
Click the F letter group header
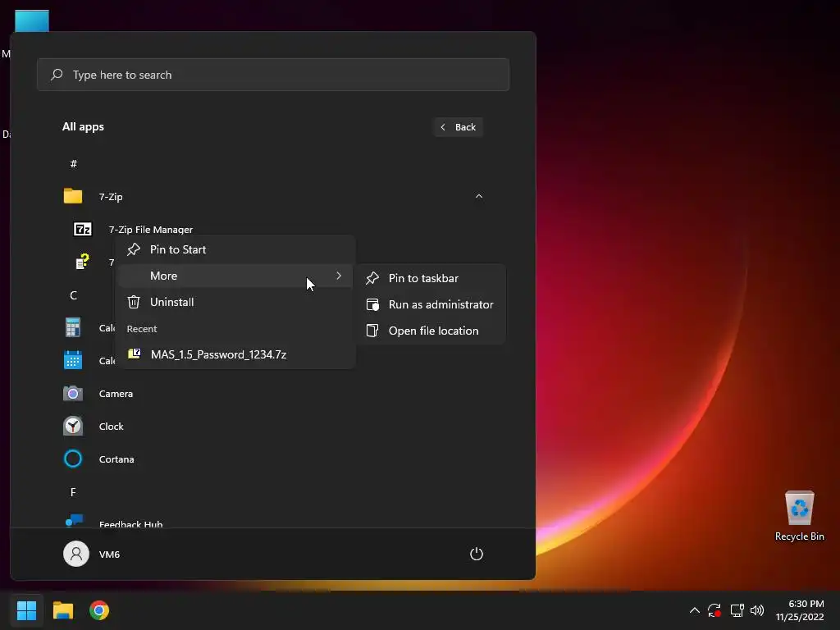click(x=73, y=492)
